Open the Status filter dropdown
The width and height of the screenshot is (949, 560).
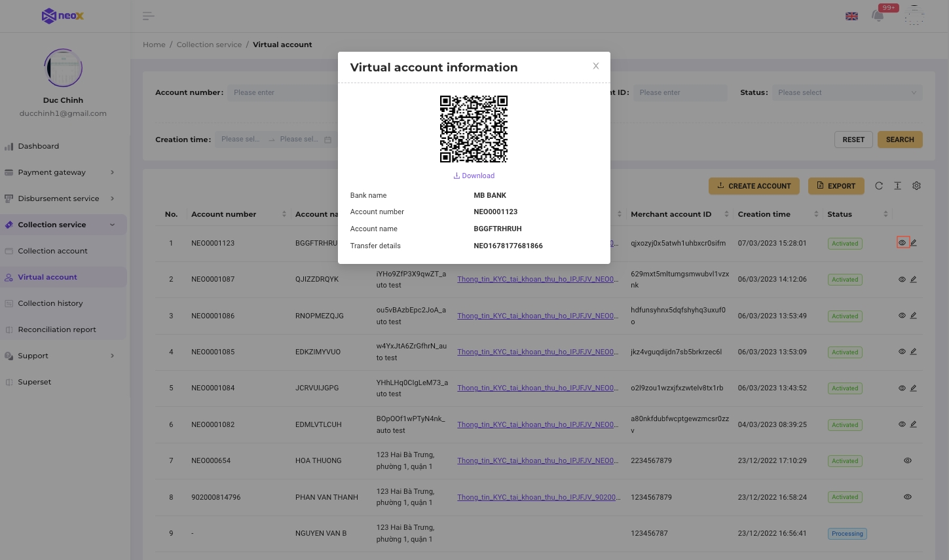click(847, 93)
